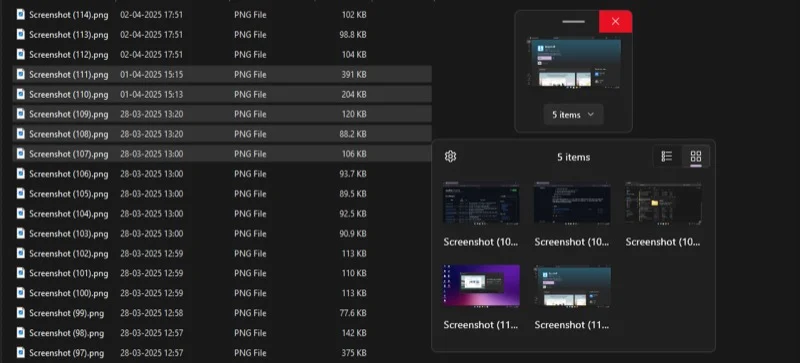
Task: Click the 142 KB size value
Action: (x=354, y=333)
